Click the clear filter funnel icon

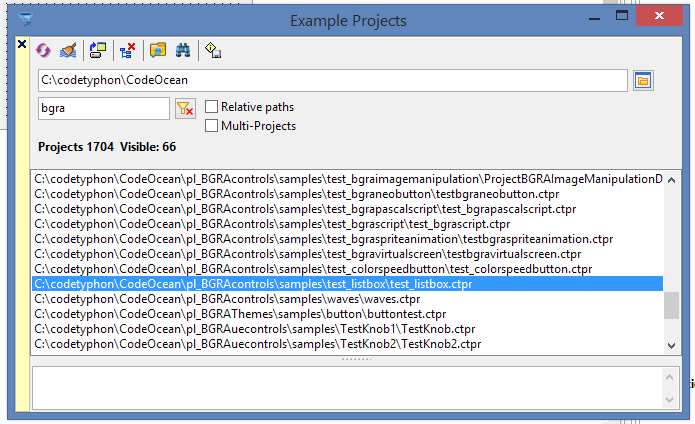[x=185, y=108]
